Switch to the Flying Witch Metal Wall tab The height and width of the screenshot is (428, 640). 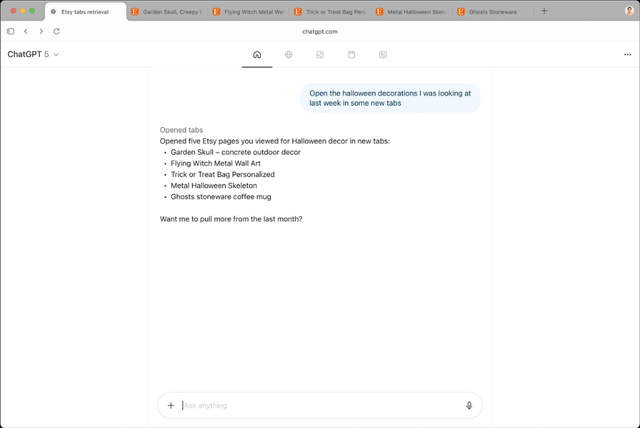click(249, 12)
